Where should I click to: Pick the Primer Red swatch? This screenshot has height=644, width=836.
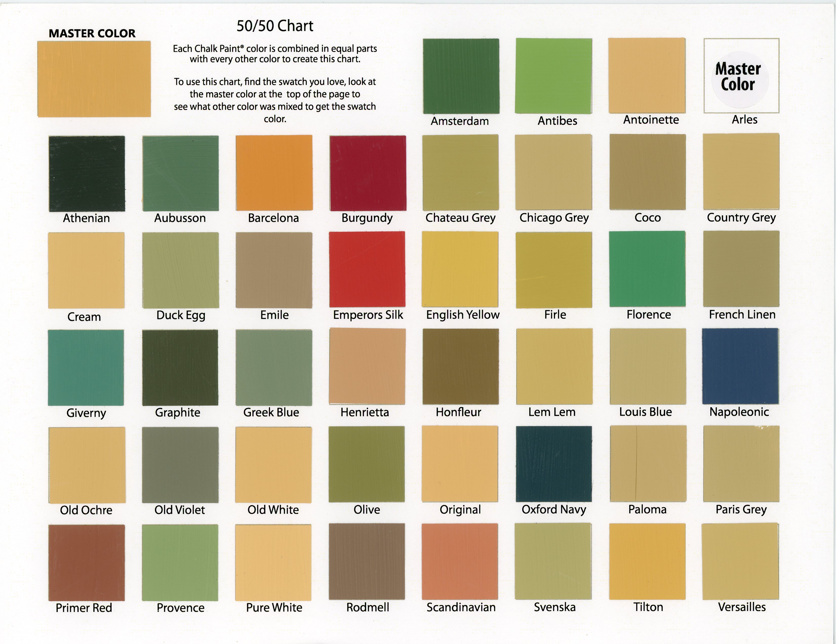(x=87, y=563)
